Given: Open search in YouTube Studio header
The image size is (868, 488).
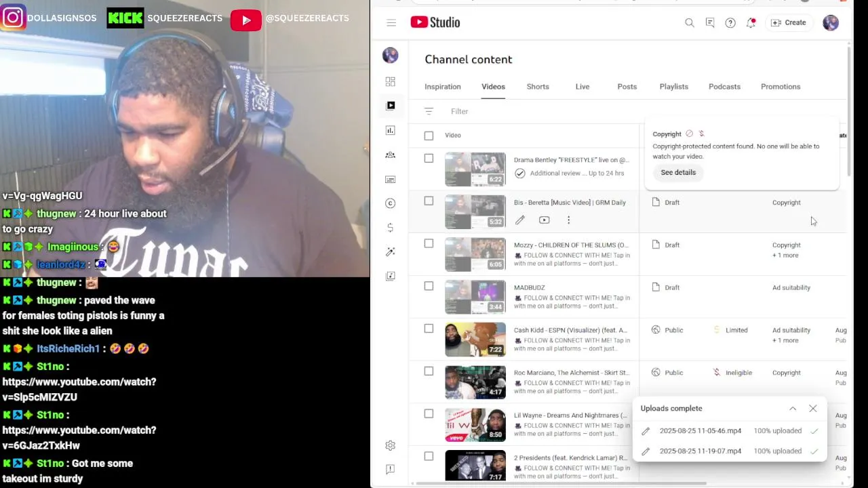Looking at the screenshot, I should tap(690, 23).
